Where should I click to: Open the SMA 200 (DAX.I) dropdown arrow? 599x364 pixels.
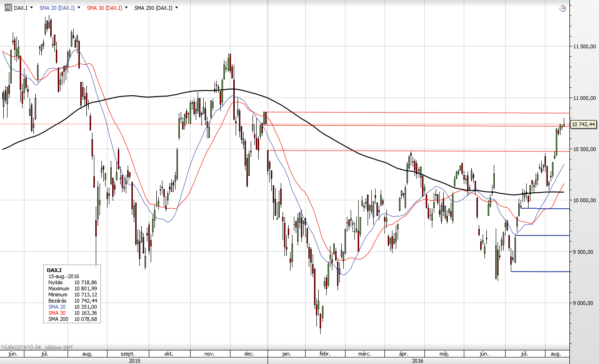[x=176, y=8]
